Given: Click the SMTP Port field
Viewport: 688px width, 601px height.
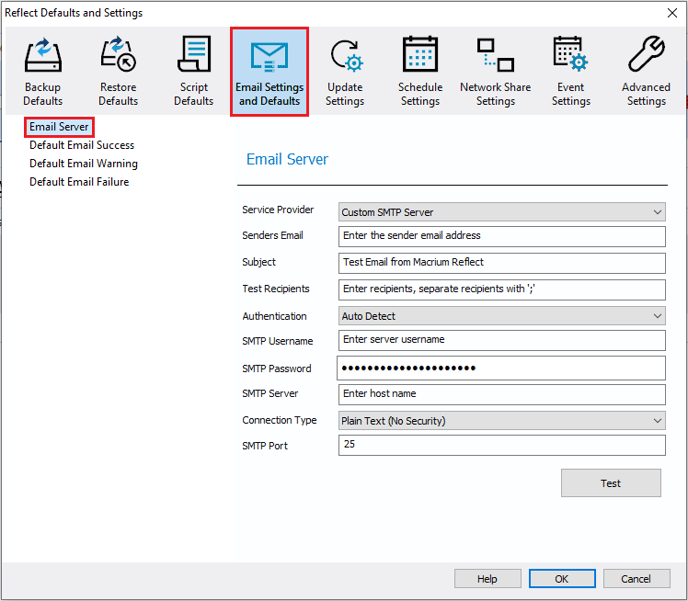Looking at the screenshot, I should [502, 445].
